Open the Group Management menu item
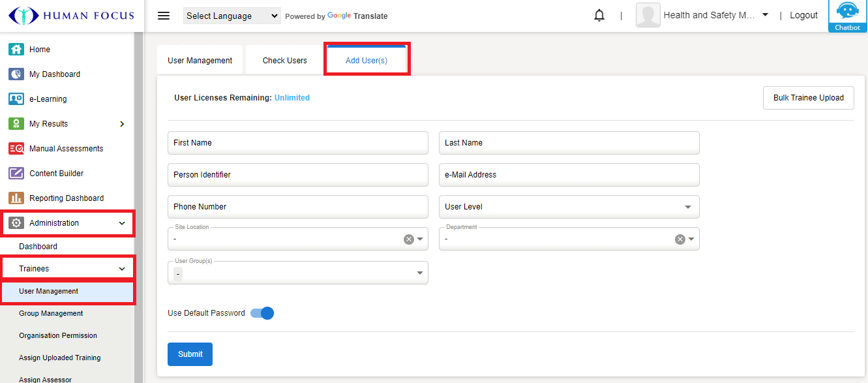The image size is (868, 383). tap(51, 314)
